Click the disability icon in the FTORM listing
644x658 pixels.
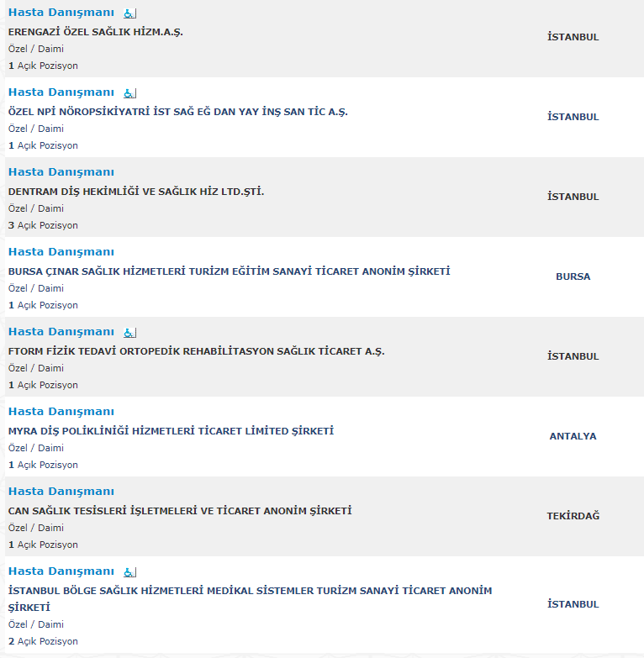(x=129, y=333)
